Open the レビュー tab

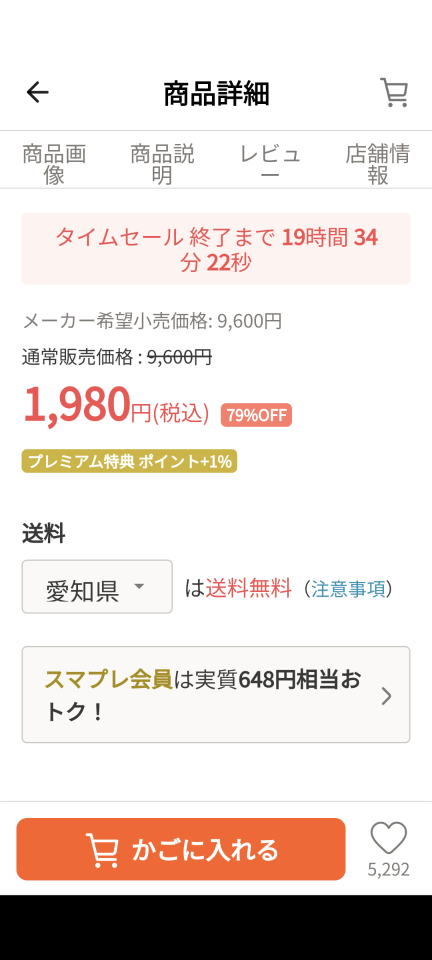coord(270,164)
